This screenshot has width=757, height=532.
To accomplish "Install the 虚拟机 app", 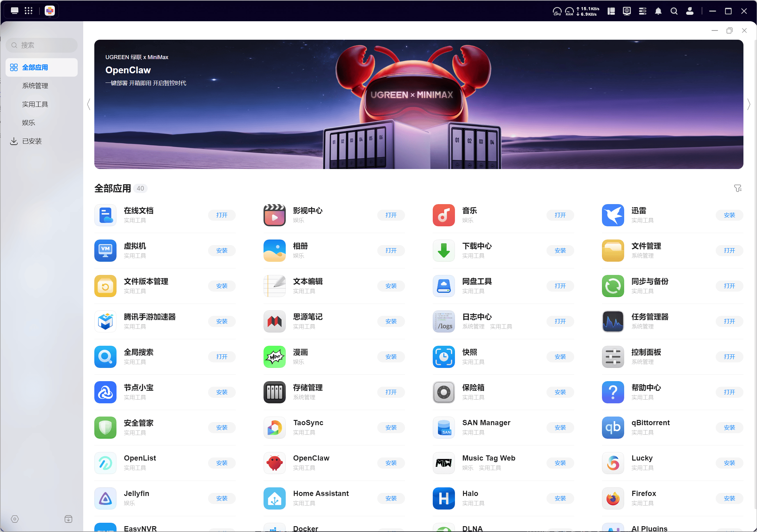I will tap(222, 250).
